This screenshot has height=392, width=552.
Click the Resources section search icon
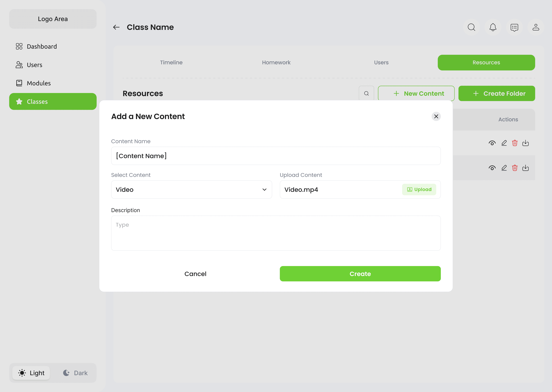point(366,93)
